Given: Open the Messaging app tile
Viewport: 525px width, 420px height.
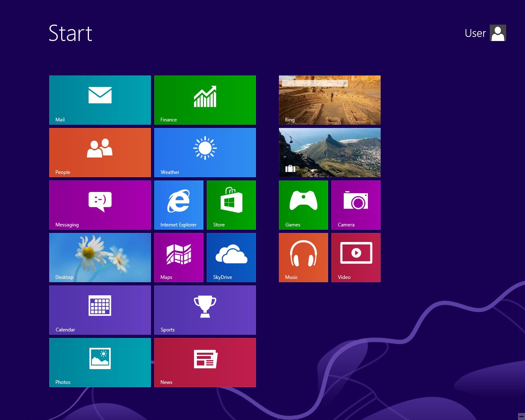Looking at the screenshot, I should 100,205.
